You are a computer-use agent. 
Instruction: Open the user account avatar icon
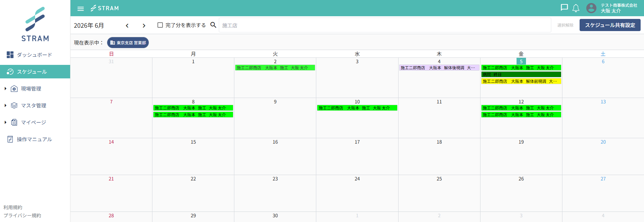[x=591, y=8]
